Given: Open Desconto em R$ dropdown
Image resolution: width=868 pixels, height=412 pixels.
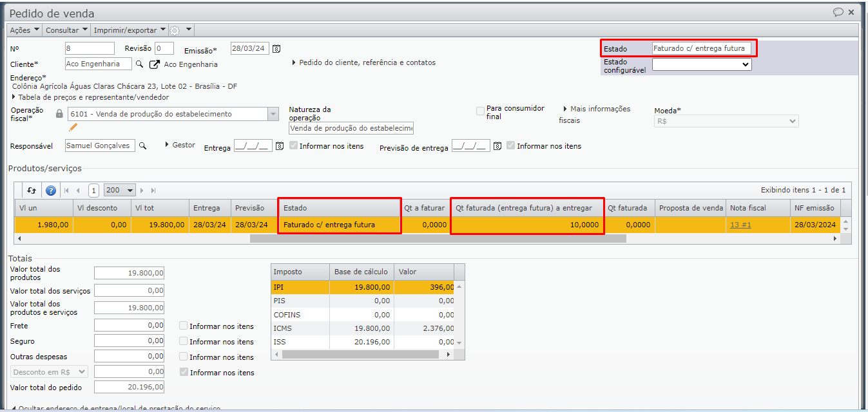Looking at the screenshot, I should pyautogui.click(x=50, y=371).
